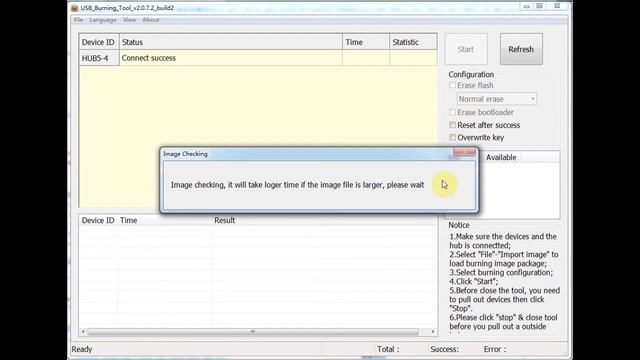
Task: Click the Status column header
Action: (231, 42)
